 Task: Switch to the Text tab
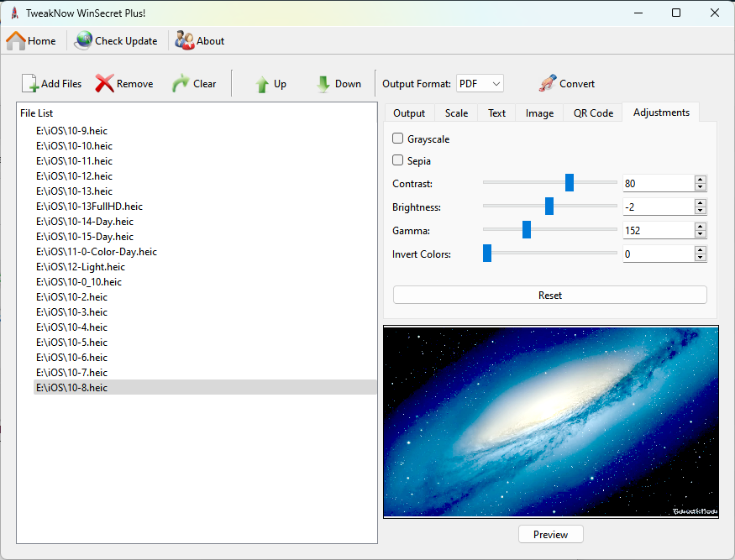pos(496,113)
